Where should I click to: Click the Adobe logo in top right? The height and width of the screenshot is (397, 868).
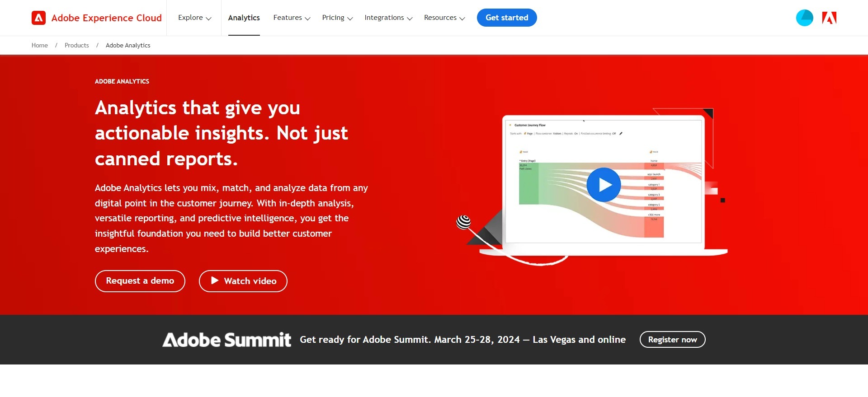click(829, 18)
